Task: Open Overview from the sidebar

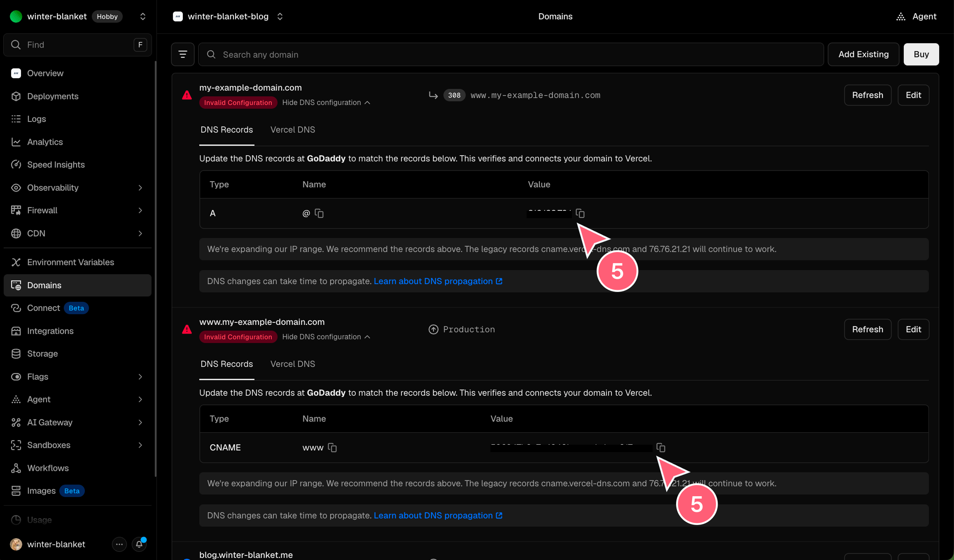Action: [77, 73]
